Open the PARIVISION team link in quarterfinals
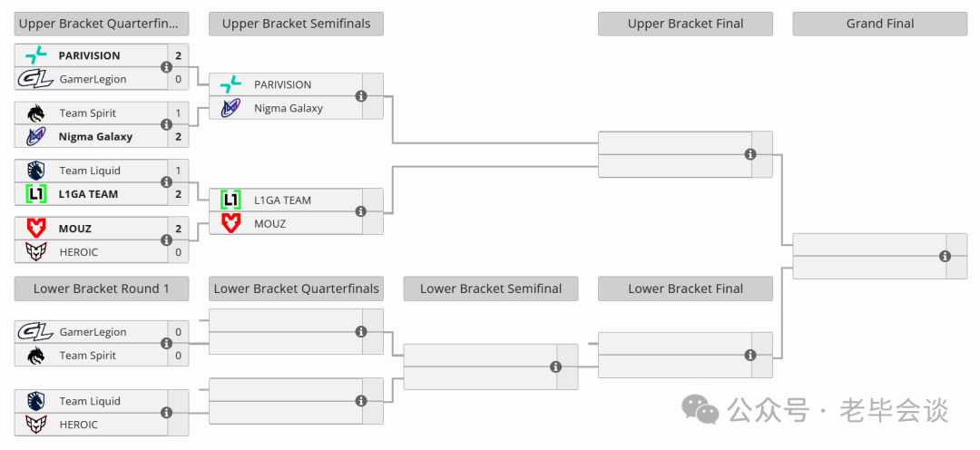 pos(89,55)
